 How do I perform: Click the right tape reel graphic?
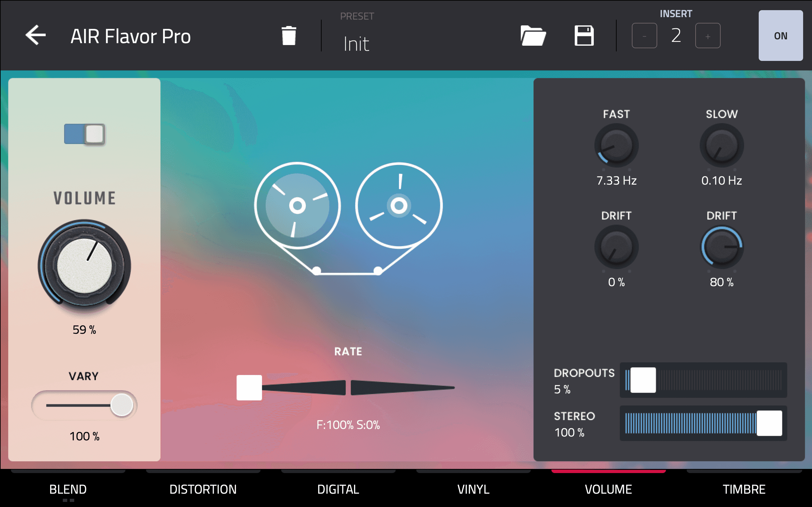click(x=399, y=205)
